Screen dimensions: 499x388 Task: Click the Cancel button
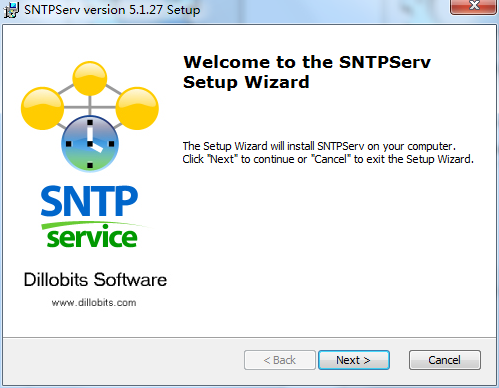point(445,360)
